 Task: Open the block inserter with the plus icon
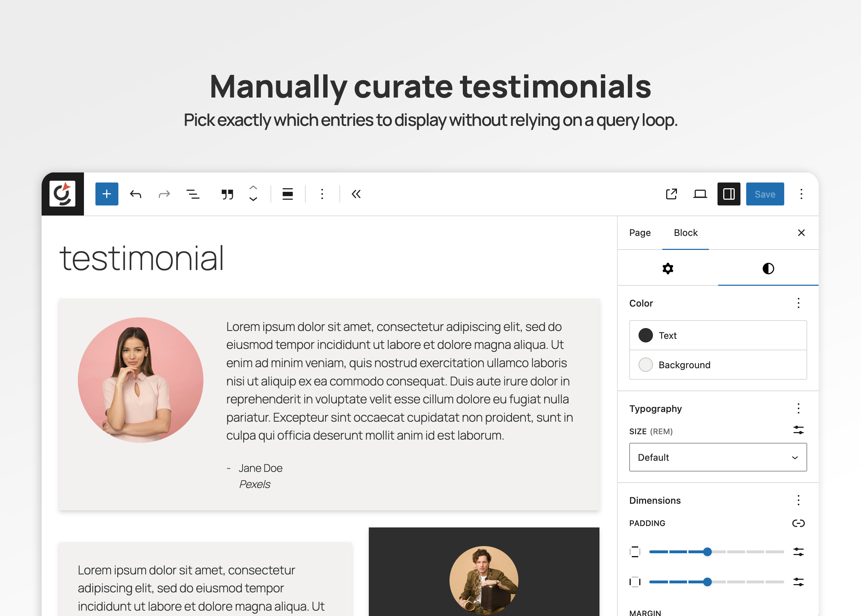106,194
